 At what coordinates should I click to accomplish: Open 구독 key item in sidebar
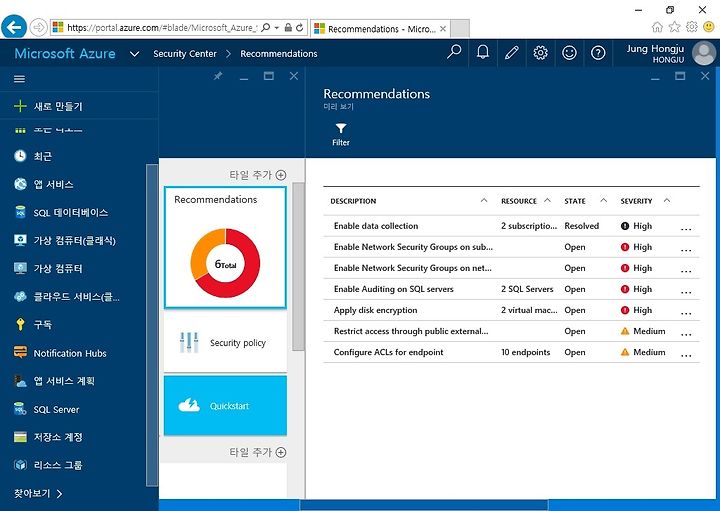tap(33, 325)
